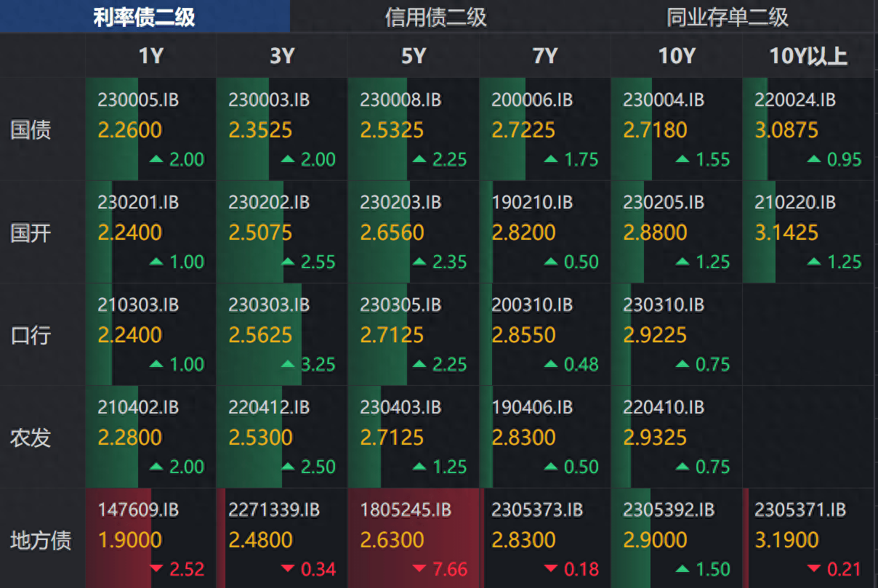Screen dimensions: 878x588
Task: Click the green up arrow beside 2.55
Action: tap(289, 261)
